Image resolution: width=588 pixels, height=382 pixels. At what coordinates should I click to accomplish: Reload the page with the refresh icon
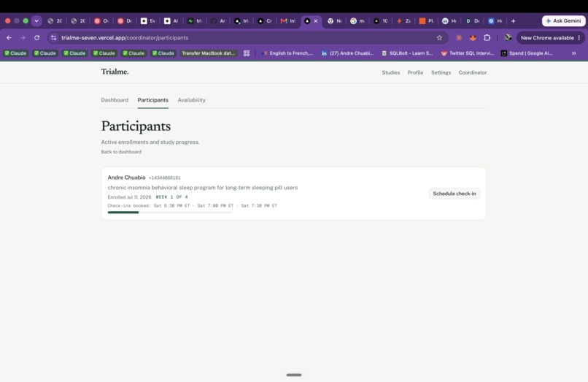(36, 37)
